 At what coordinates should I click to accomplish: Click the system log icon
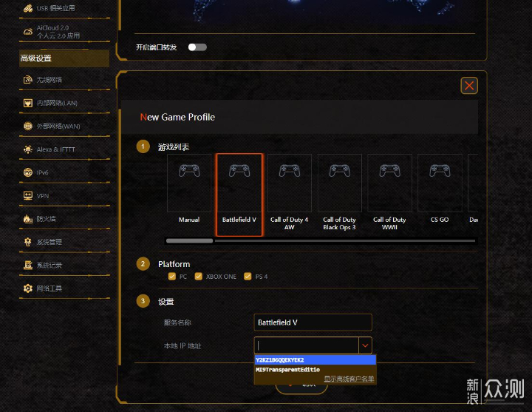pos(28,265)
